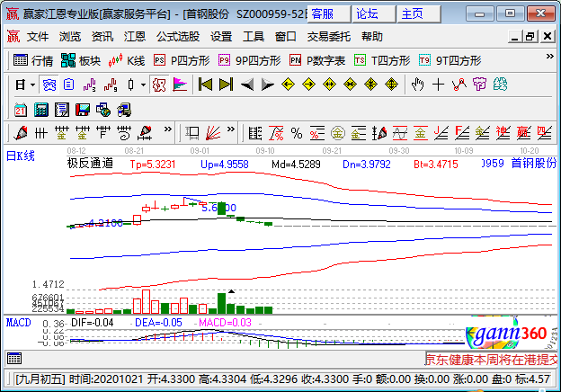Step back one bar with left arrow
Viewport: 561px width, 392px height.
click(247, 85)
